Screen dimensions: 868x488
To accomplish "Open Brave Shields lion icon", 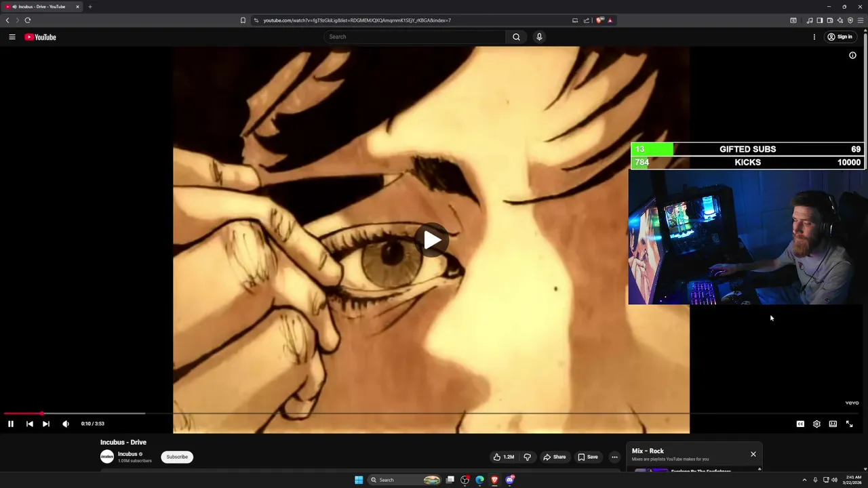I will (x=599, y=20).
